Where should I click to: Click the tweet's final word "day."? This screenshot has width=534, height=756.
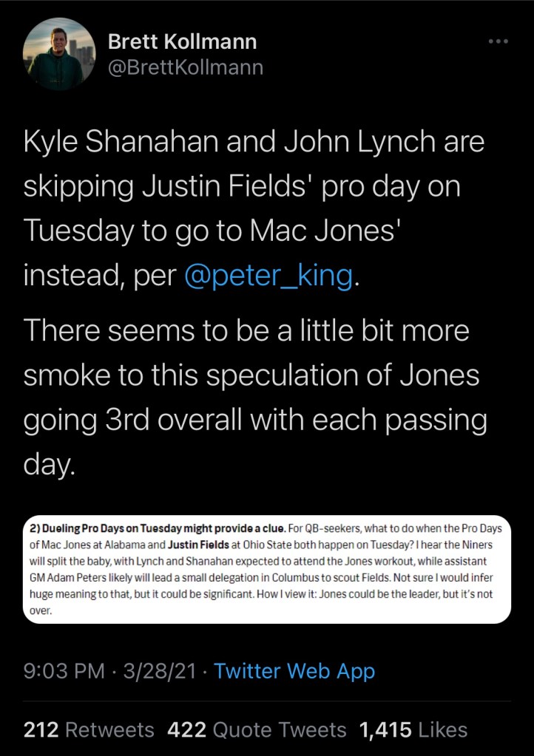click(50, 466)
